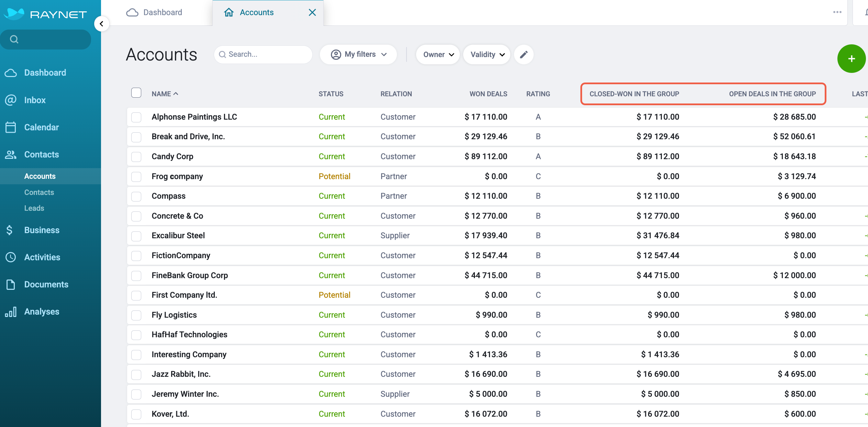Open the Activities clock item
868x427 pixels.
pyautogui.click(x=42, y=257)
